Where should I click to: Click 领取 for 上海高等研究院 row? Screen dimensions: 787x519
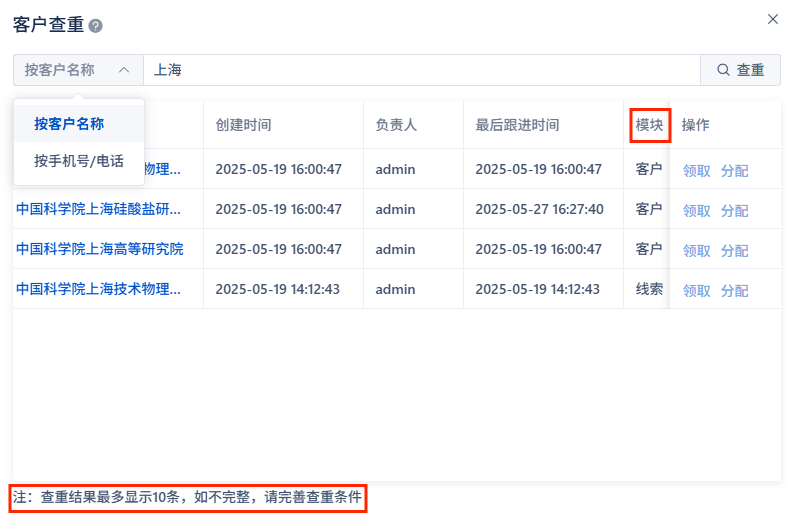coord(697,251)
